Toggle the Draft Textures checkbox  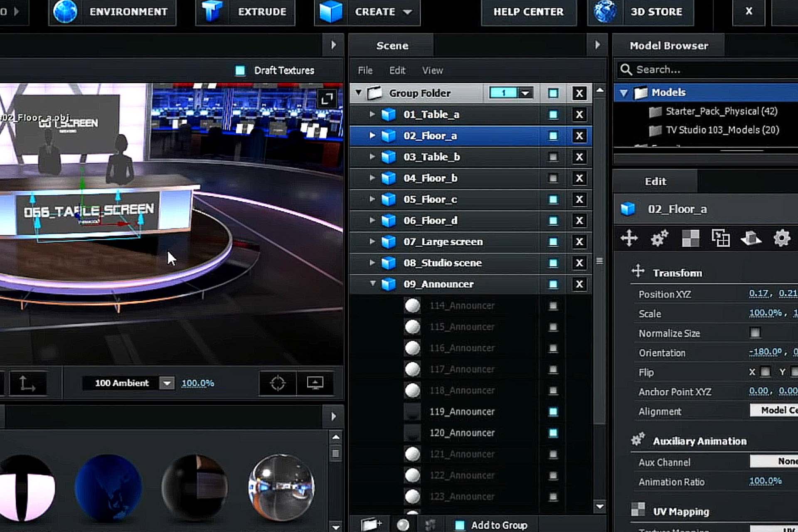[240, 71]
